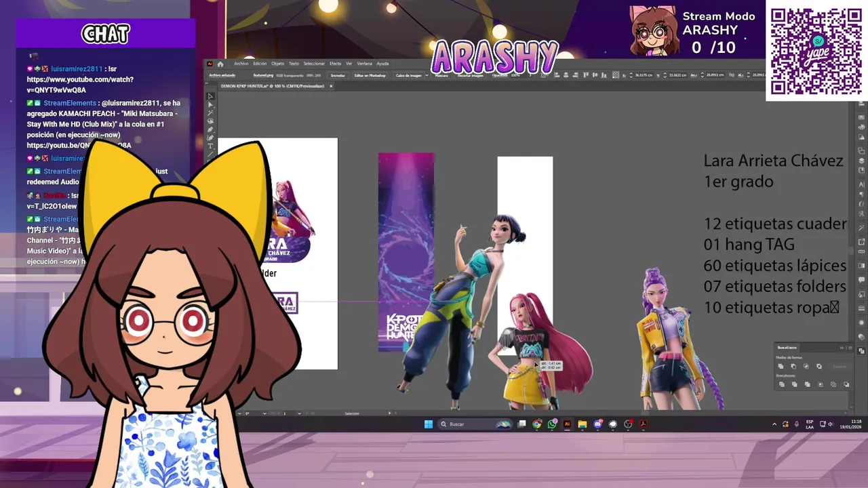Click the Máscara button
The height and width of the screenshot is (488, 868).
(x=441, y=75)
